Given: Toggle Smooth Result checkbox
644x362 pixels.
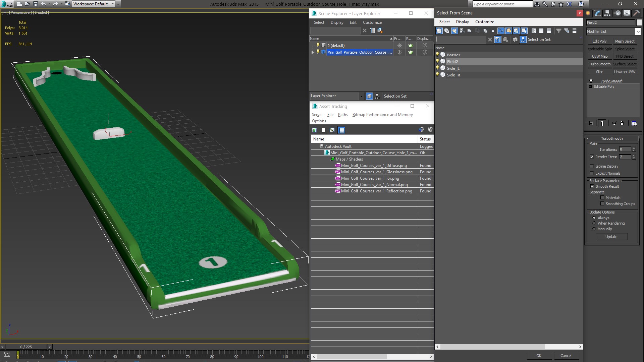Looking at the screenshot, I should [592, 186].
